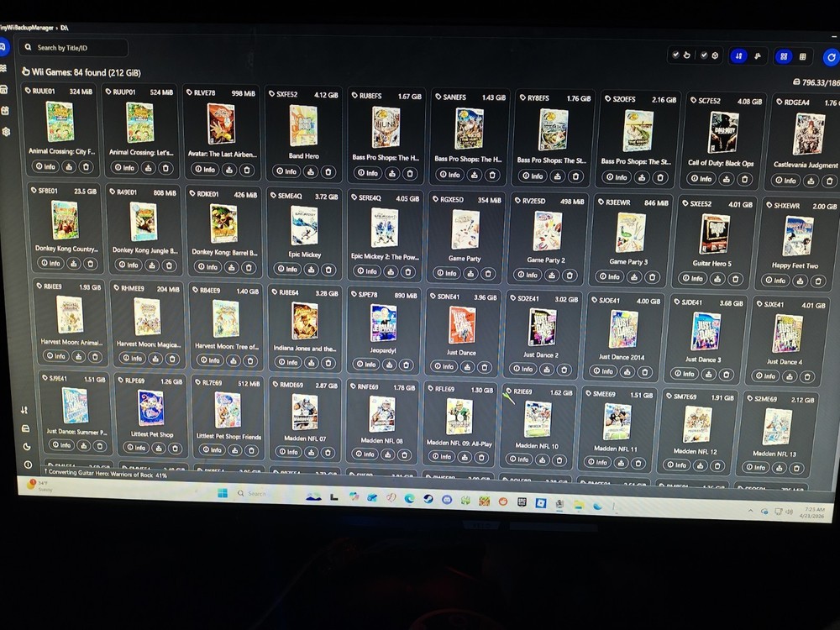Open the toolbox tab in sidebar

click(5, 110)
